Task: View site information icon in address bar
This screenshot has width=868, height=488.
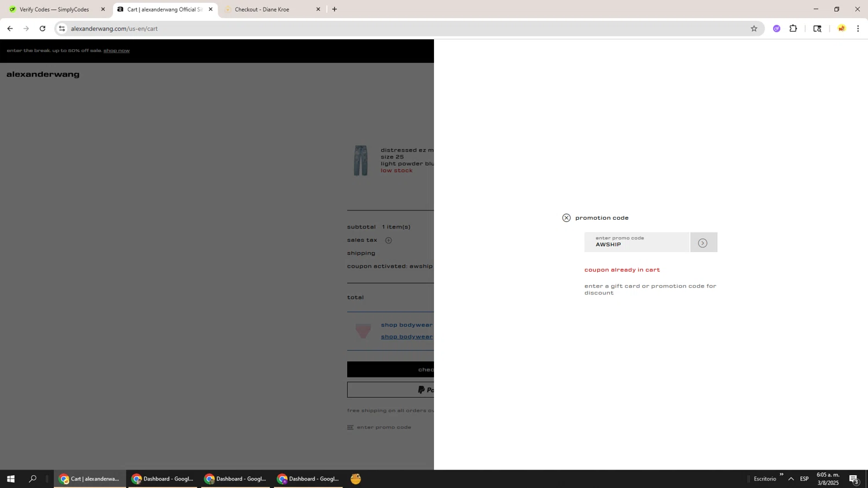Action: click(62, 28)
